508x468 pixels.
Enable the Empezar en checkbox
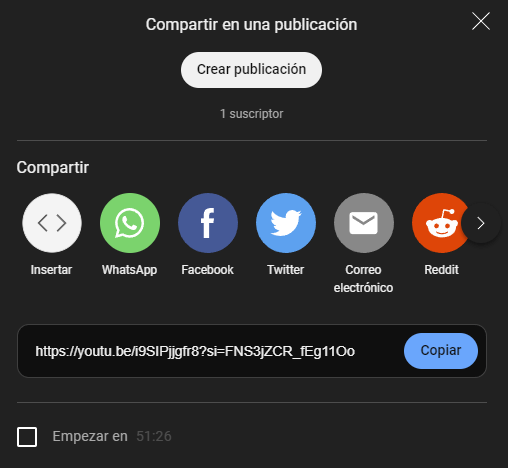pos(27,436)
